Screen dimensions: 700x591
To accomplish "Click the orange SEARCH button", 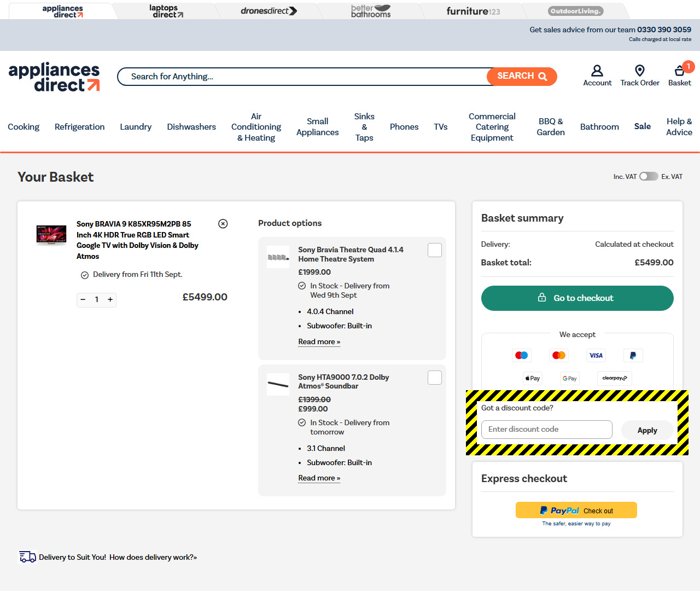I will [x=522, y=76].
